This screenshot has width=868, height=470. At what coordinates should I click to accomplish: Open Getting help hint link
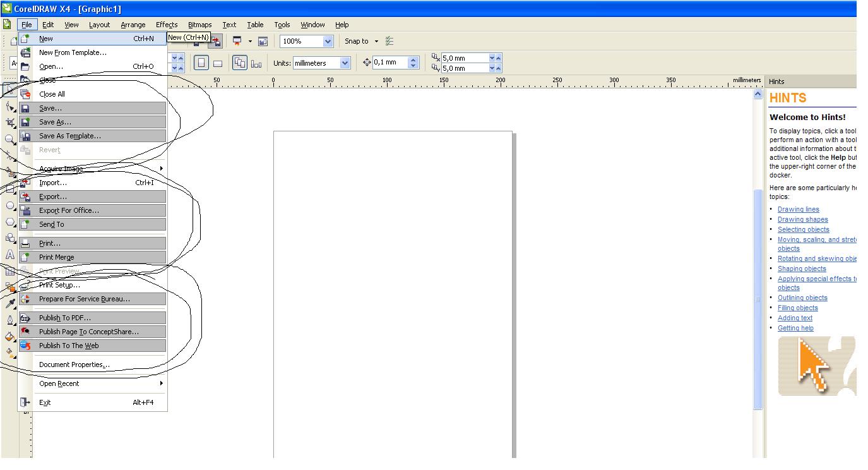click(x=795, y=328)
